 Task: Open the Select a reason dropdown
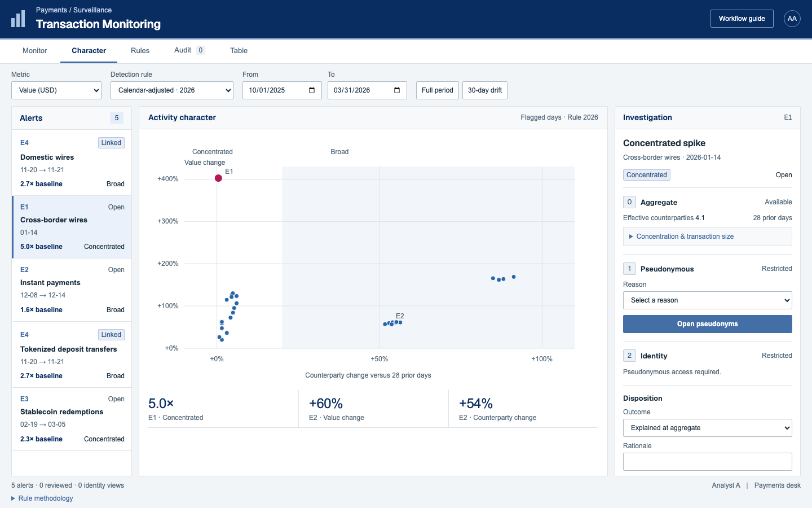coord(707,300)
